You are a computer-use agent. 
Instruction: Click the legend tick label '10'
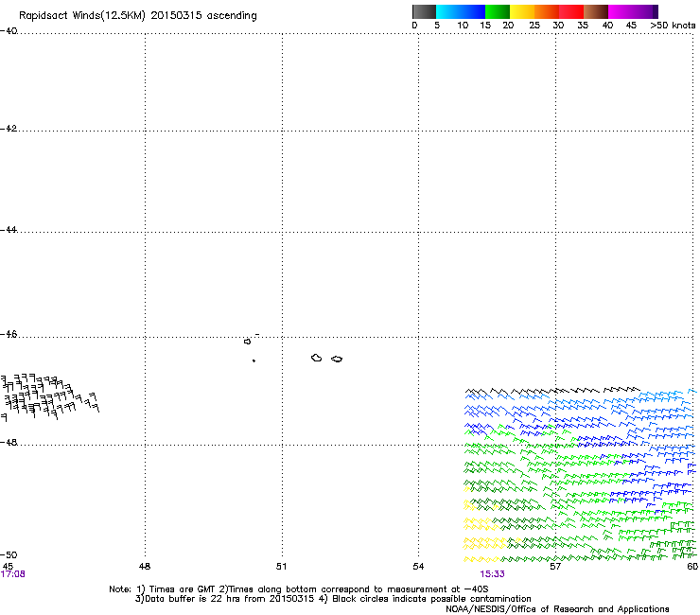(x=463, y=26)
